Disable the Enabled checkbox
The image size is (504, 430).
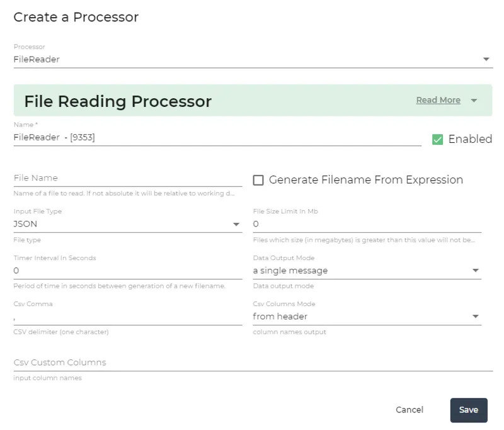coord(437,139)
